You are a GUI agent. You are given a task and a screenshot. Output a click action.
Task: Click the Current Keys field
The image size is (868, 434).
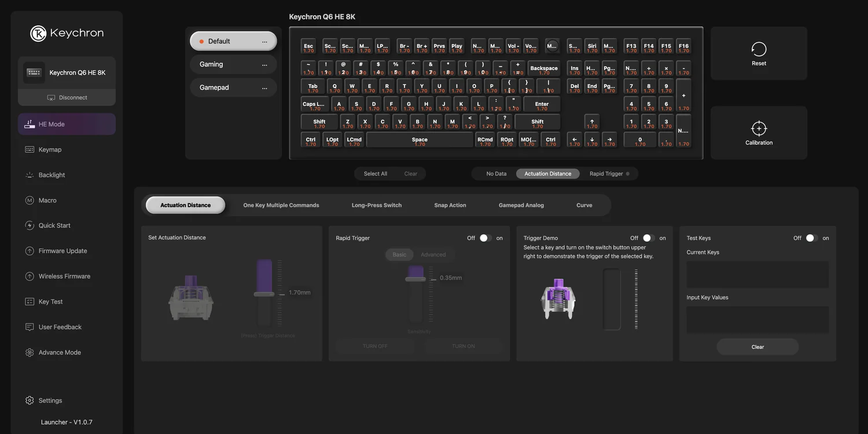tap(757, 274)
